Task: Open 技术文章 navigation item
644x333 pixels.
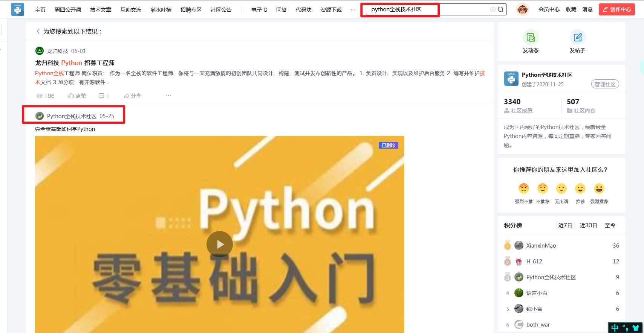Action: coord(101,10)
